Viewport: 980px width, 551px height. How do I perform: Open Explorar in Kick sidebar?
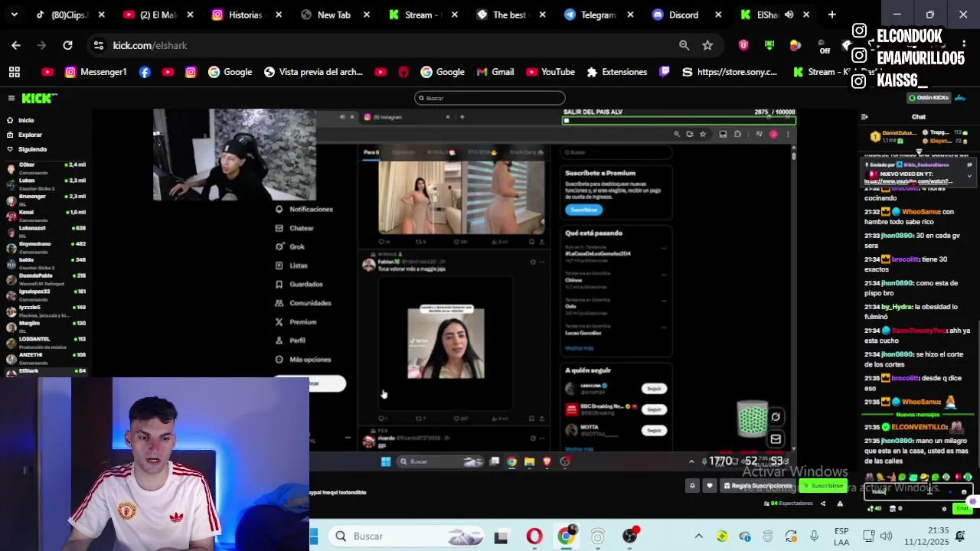coord(30,135)
